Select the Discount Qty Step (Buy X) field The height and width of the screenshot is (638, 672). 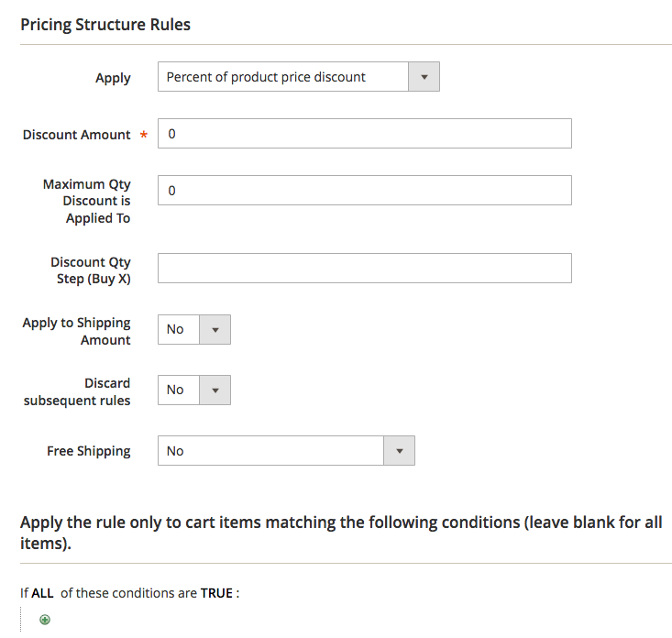tap(365, 269)
